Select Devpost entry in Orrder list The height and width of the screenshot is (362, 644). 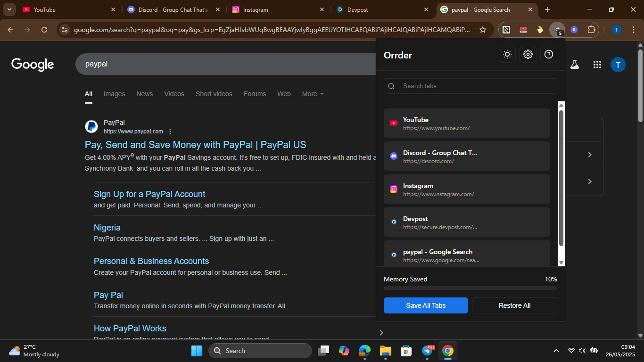pos(467,222)
